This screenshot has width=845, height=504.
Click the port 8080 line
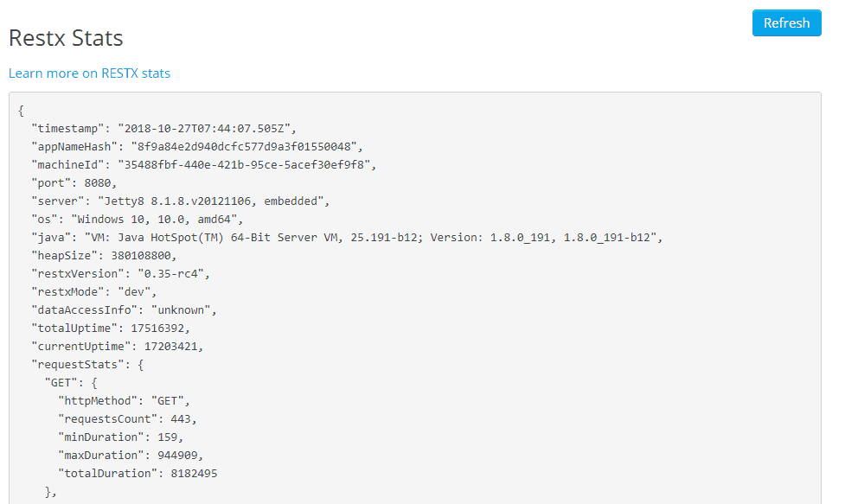[x=74, y=182]
